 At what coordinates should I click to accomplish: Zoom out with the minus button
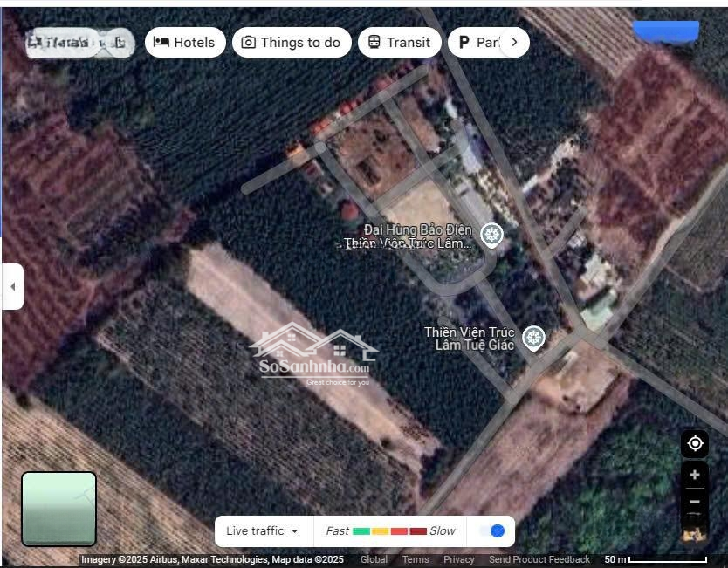tap(695, 502)
